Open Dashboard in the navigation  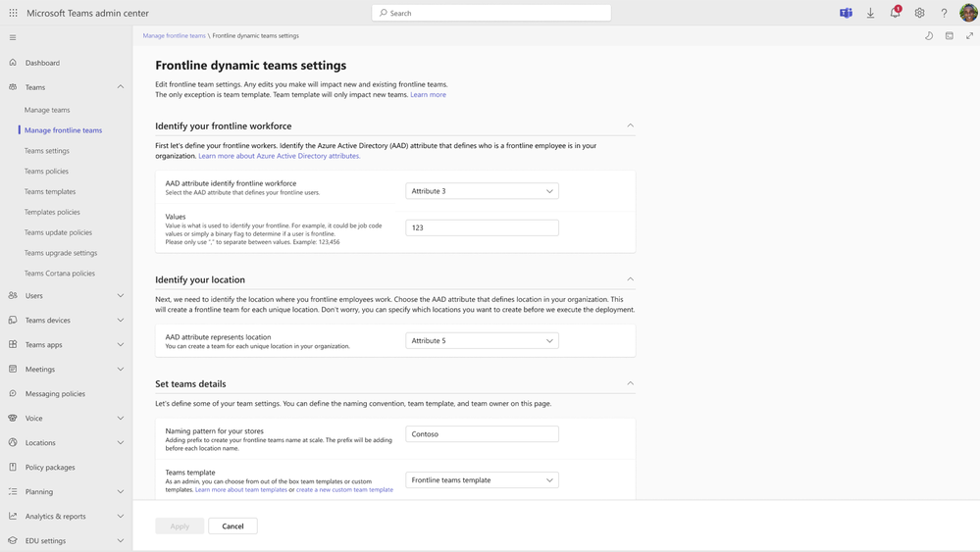[42, 63]
